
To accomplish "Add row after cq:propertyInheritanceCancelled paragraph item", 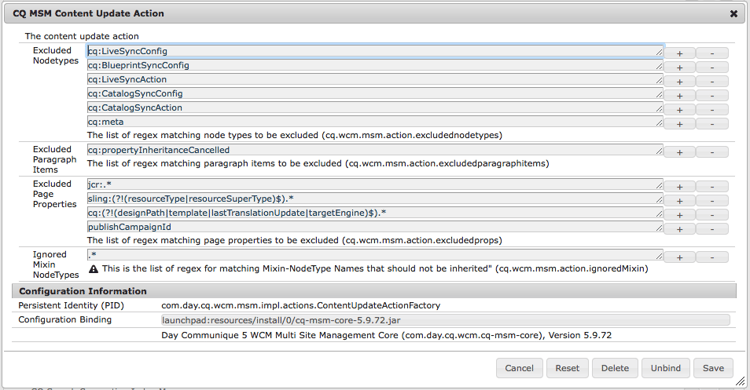I will [679, 152].
